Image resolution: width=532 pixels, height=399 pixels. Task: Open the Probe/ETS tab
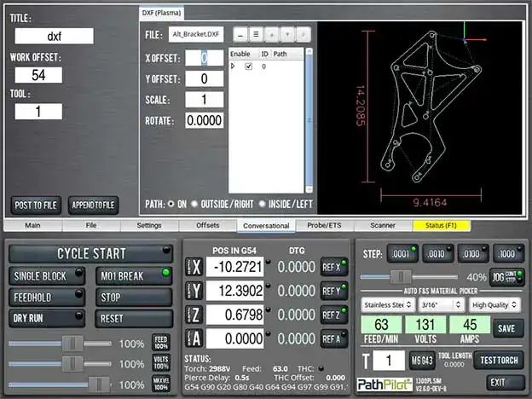click(324, 225)
